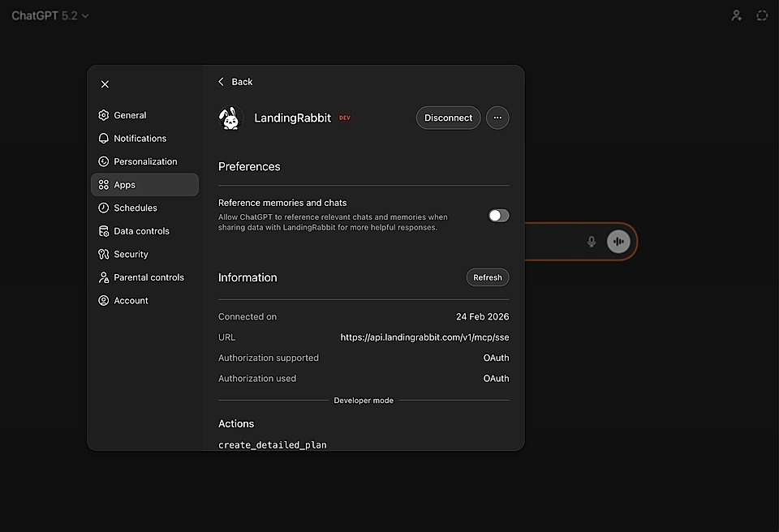Click the Personalization icon in sidebar
The image size is (779, 532).
(103, 161)
